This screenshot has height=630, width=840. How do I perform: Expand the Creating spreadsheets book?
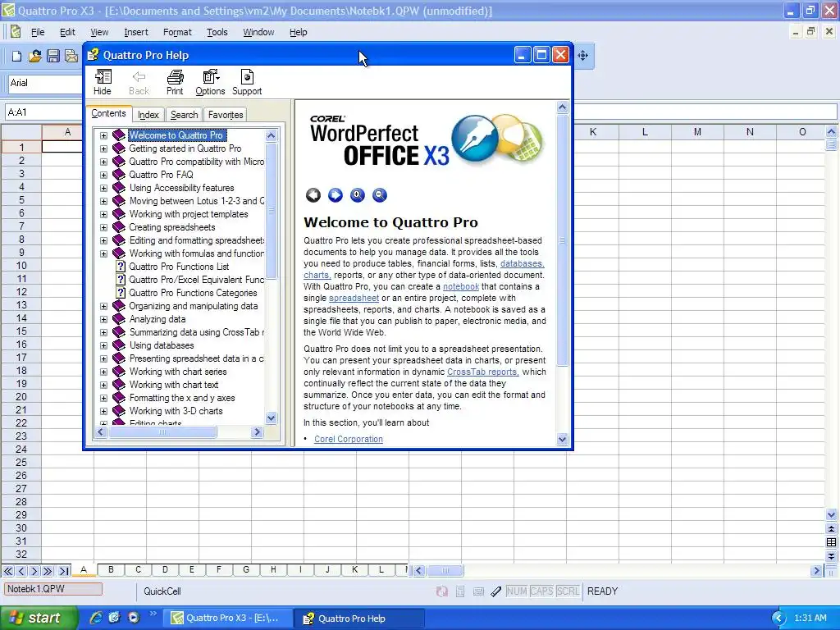click(104, 228)
